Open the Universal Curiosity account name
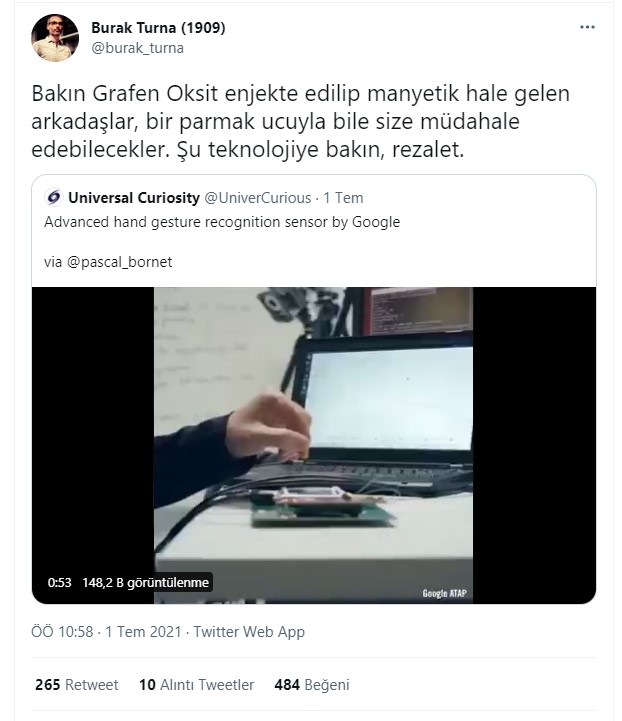Viewport: 622px width, 721px height. [134, 198]
